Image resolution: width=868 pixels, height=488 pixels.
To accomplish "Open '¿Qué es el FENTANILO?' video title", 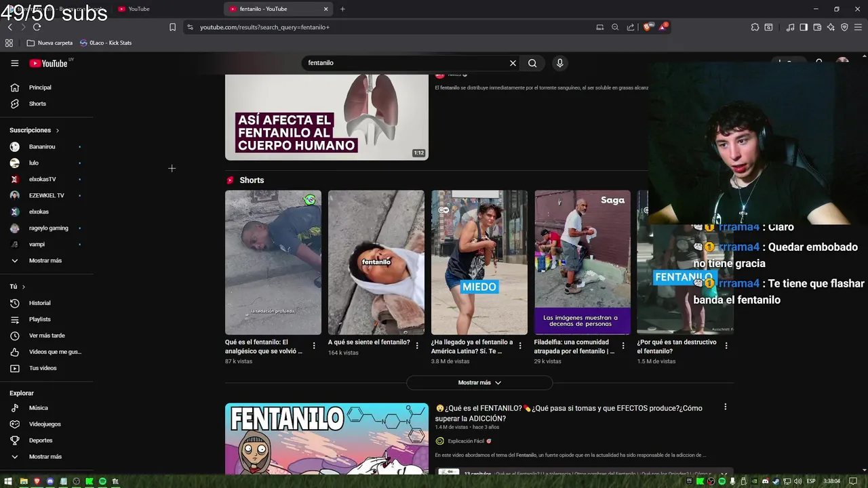I will click(568, 413).
